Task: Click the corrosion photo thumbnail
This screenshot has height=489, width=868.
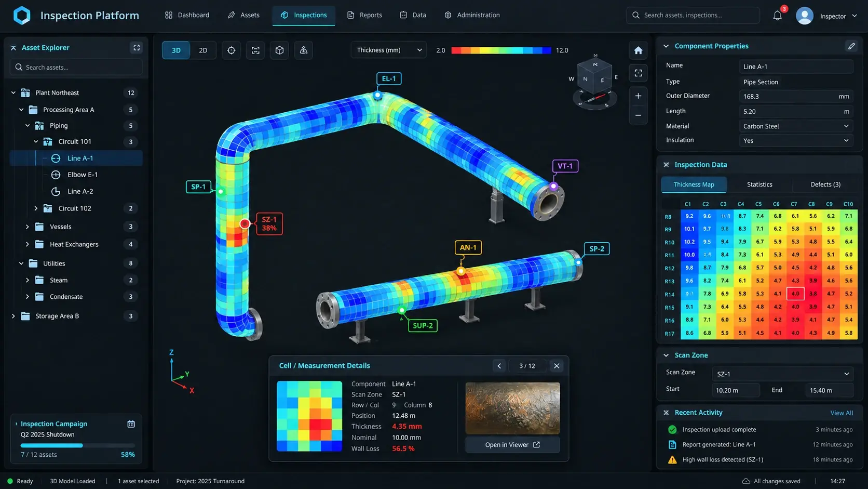Action: [x=512, y=408]
